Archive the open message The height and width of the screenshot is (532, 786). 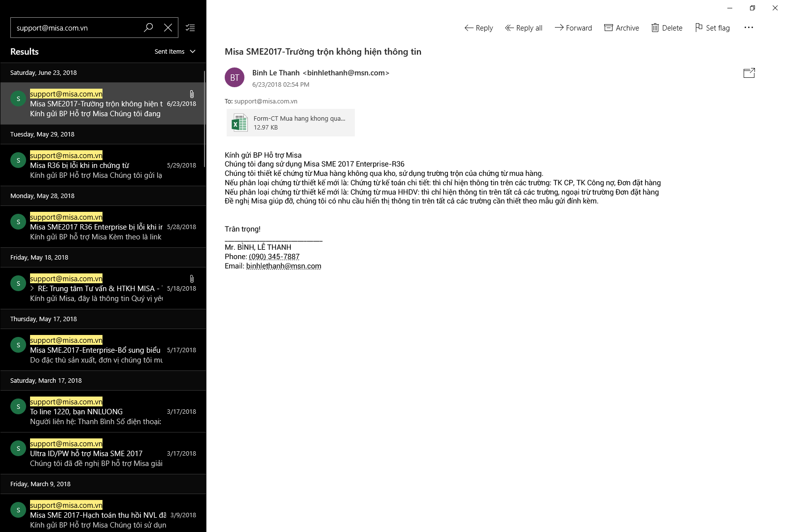[x=621, y=28]
